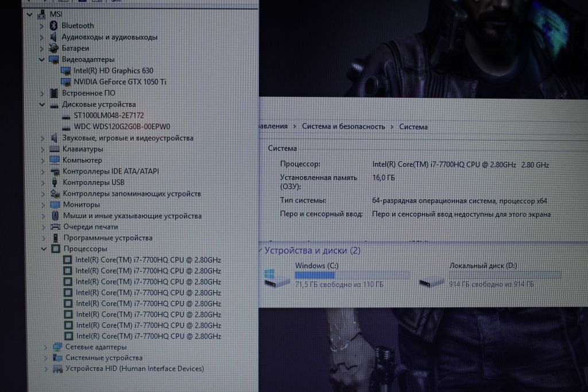Image resolution: width=588 pixels, height=392 pixels.
Task: Click the Мониторы category icon
Action: coord(55,205)
